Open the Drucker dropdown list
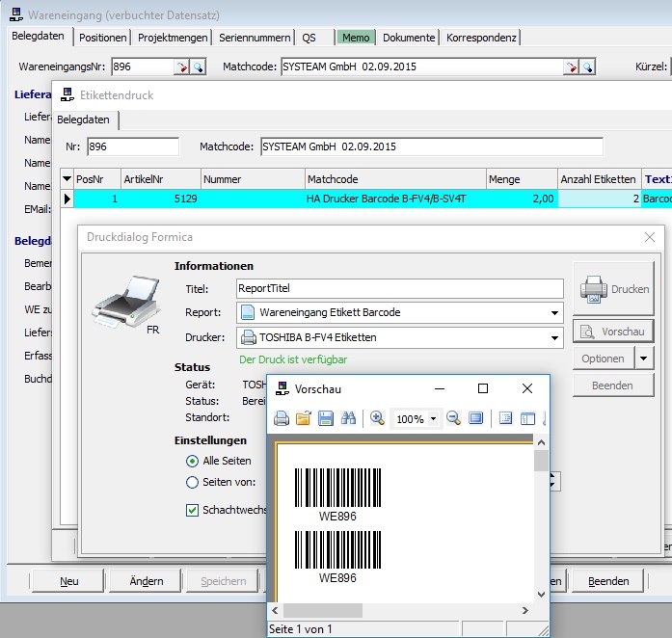Image resolution: width=672 pixels, height=638 pixels. click(x=554, y=337)
